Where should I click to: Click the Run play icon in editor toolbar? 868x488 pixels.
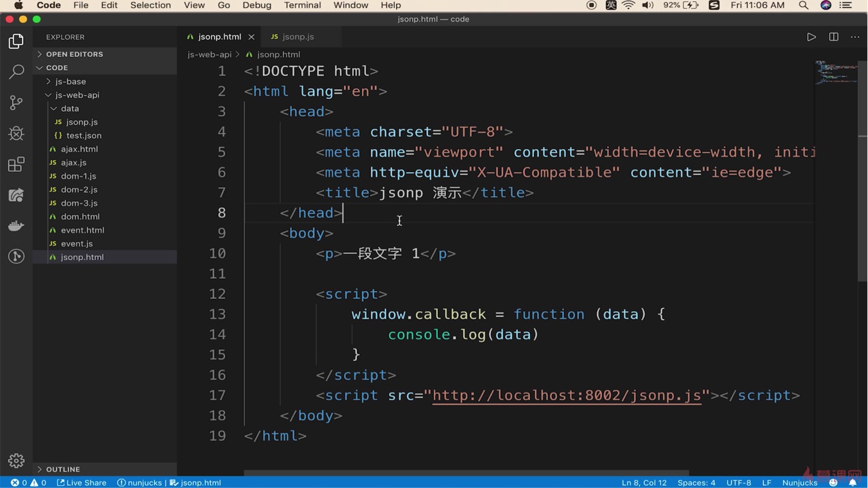click(811, 37)
